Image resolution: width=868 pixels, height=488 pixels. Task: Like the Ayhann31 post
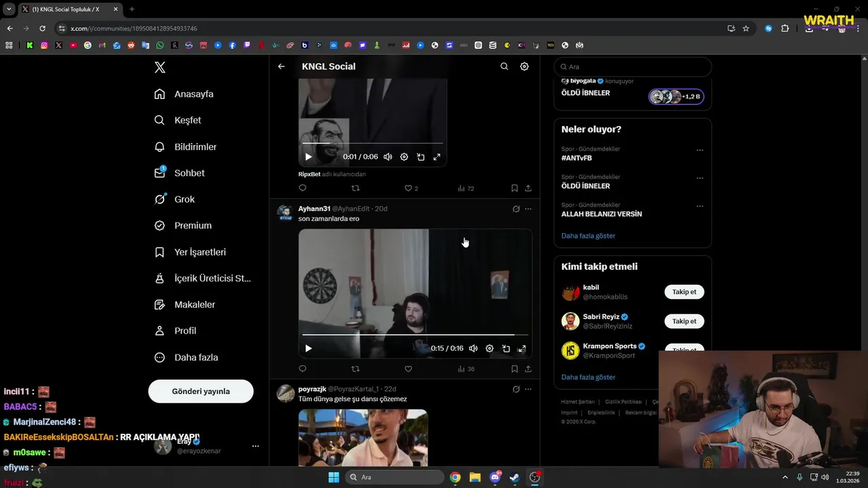pyautogui.click(x=408, y=369)
